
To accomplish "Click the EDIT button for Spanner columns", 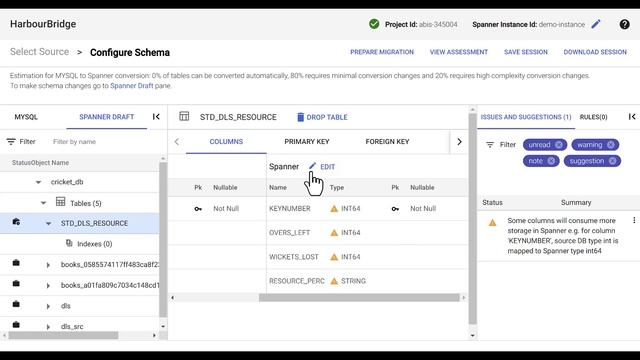I will pos(322,167).
